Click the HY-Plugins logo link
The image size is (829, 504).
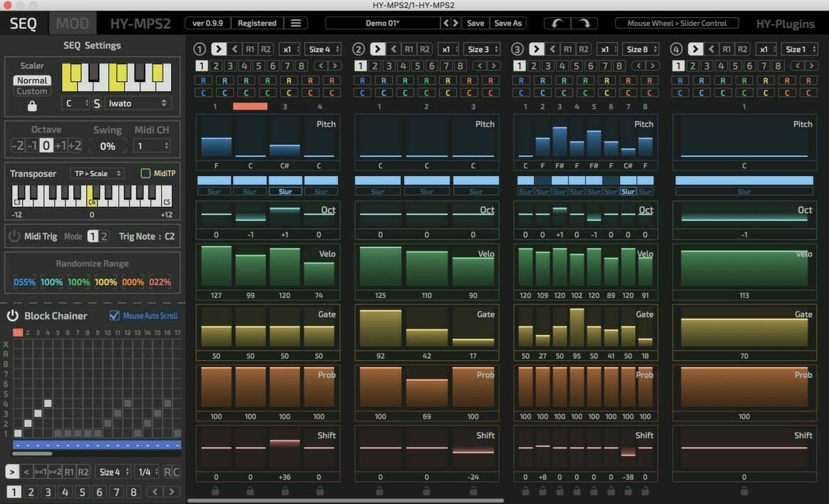pyautogui.click(x=785, y=24)
